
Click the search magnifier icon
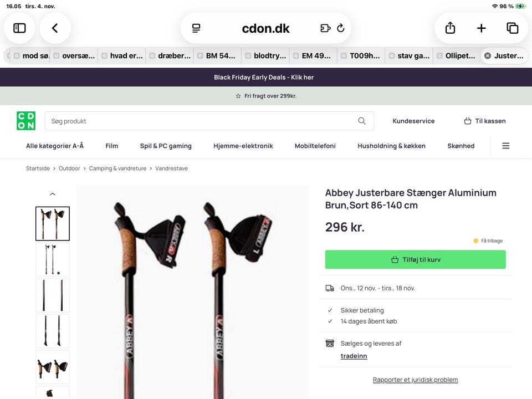pyautogui.click(x=362, y=121)
